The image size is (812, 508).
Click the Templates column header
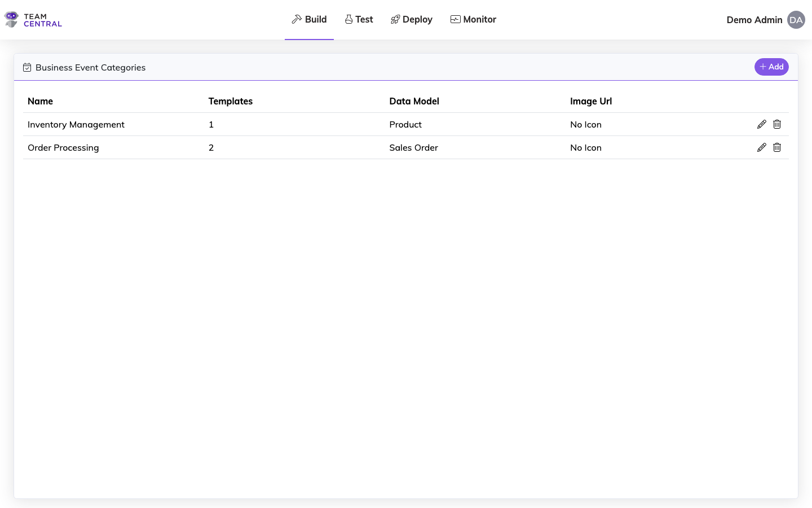coord(231,101)
